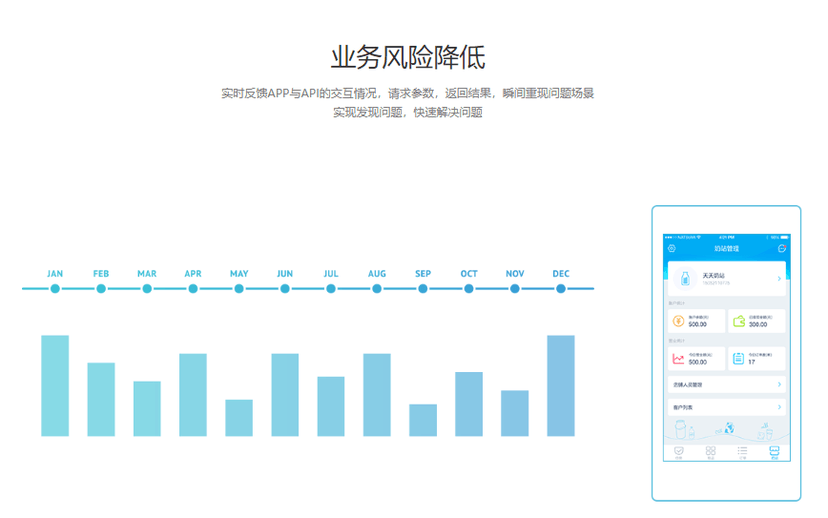
Task: Open the four-squares grid tab icon
Action: (x=711, y=451)
